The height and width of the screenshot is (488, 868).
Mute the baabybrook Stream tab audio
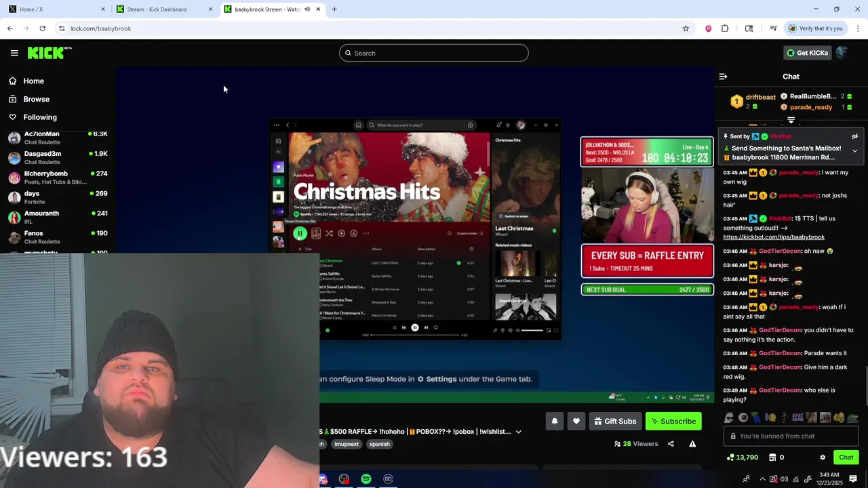307,9
